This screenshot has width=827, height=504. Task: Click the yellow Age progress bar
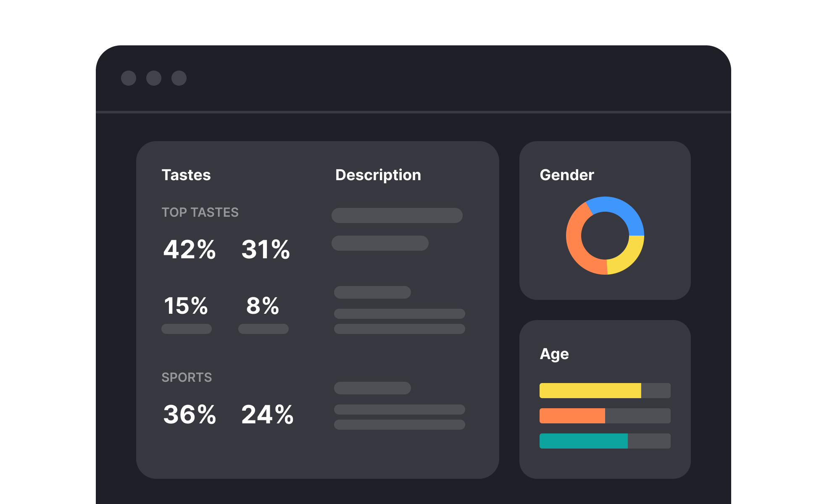588,390
